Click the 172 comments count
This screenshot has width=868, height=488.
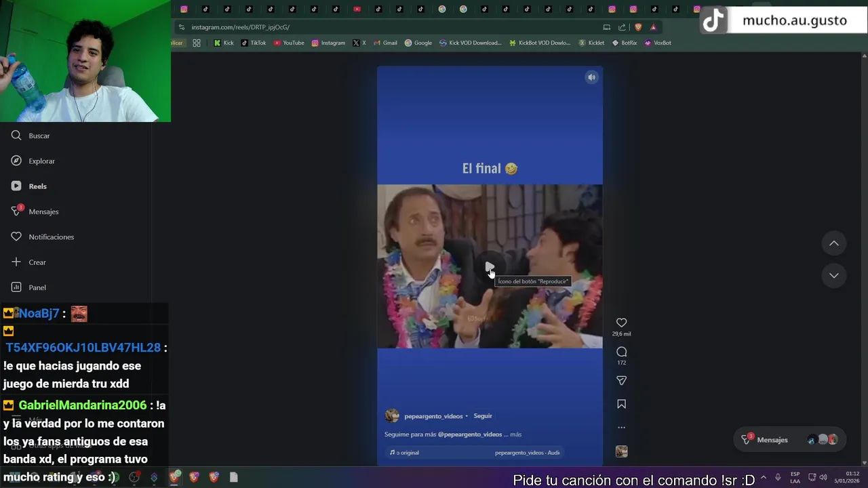[621, 363]
